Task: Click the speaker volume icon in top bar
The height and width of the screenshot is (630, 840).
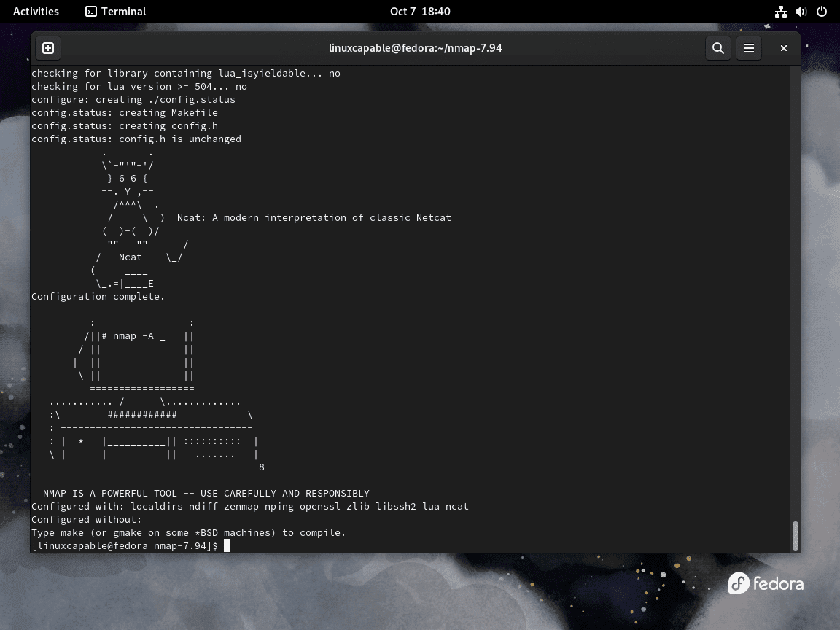Action: [x=801, y=11]
